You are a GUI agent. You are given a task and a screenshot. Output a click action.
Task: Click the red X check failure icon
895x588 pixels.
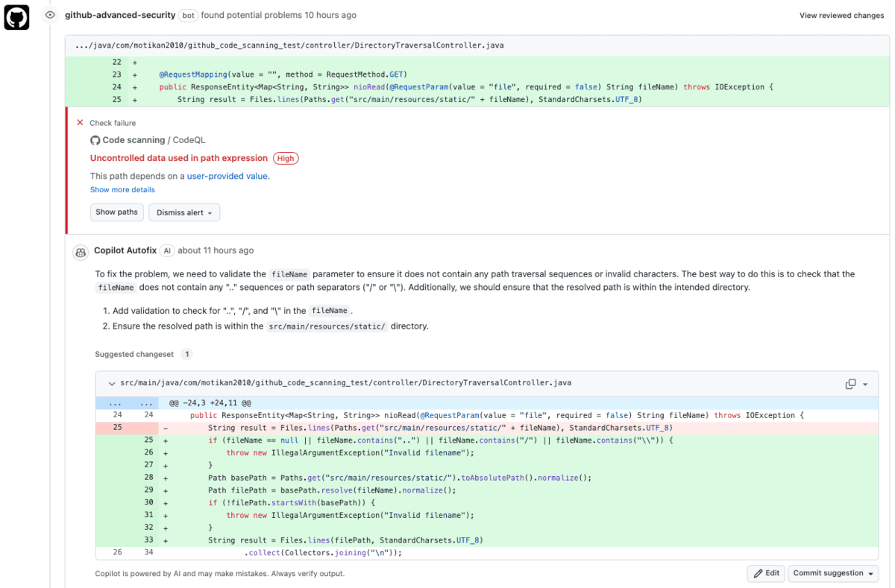coord(80,122)
